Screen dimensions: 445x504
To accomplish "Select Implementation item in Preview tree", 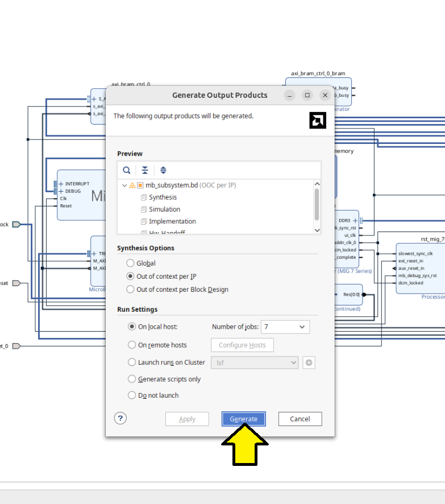I will 172,221.
